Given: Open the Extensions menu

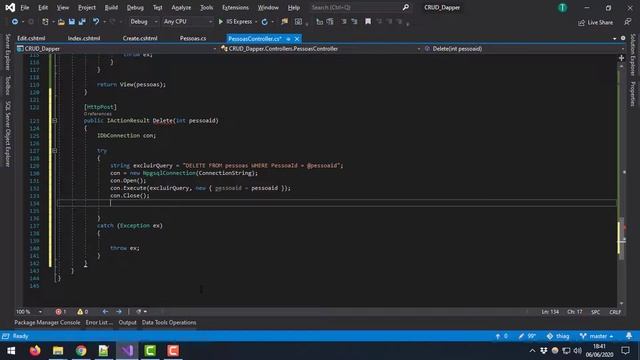Looking at the screenshot, I should 235,7.
